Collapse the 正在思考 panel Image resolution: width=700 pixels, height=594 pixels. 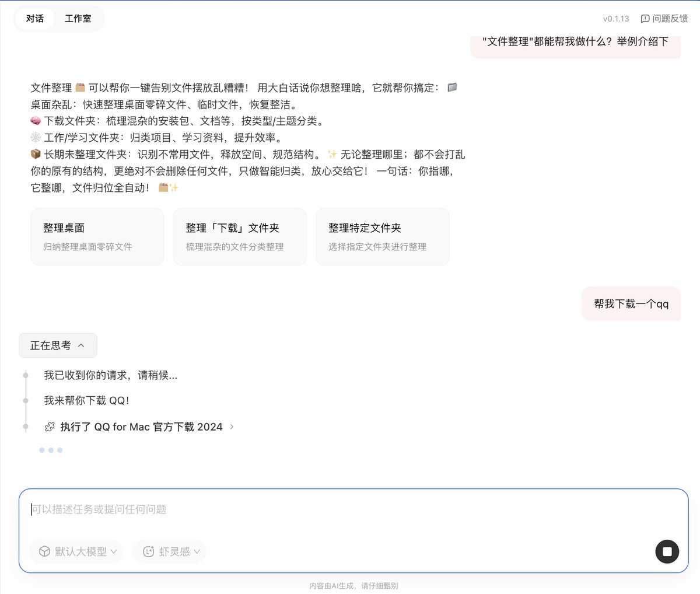(x=58, y=345)
